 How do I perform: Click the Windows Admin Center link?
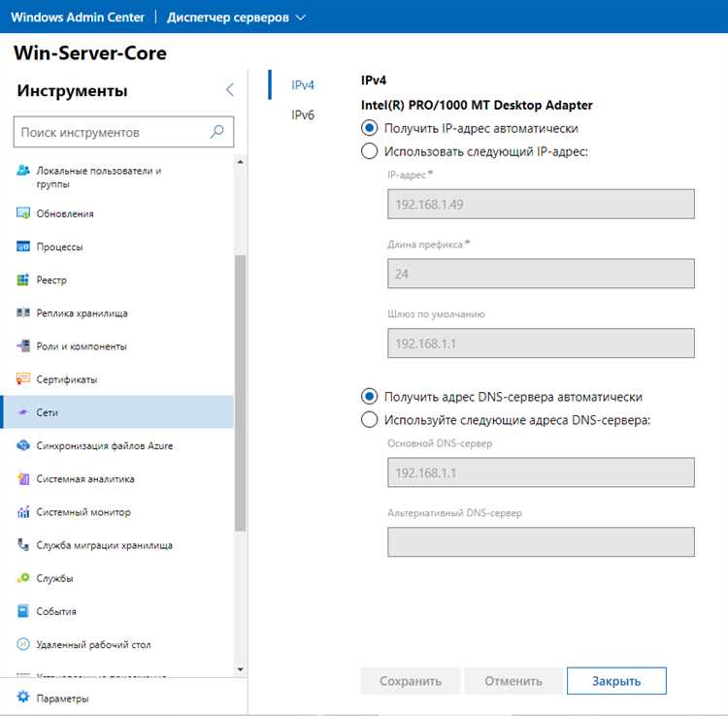pos(78,17)
